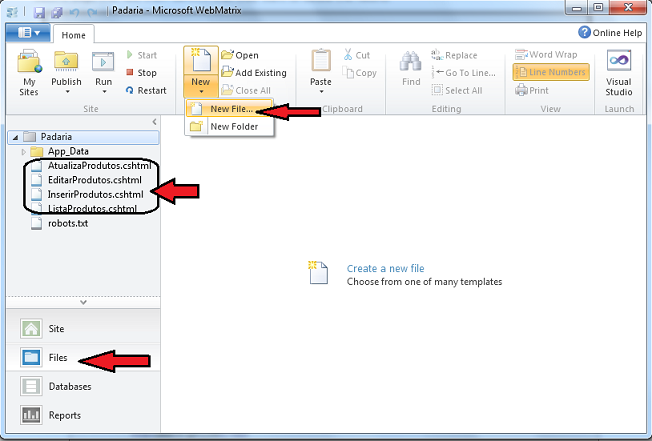Click the Create a new file link

click(x=385, y=269)
